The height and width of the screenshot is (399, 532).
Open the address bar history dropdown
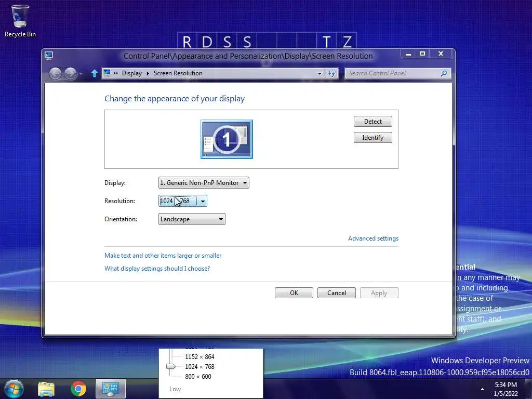pos(320,73)
